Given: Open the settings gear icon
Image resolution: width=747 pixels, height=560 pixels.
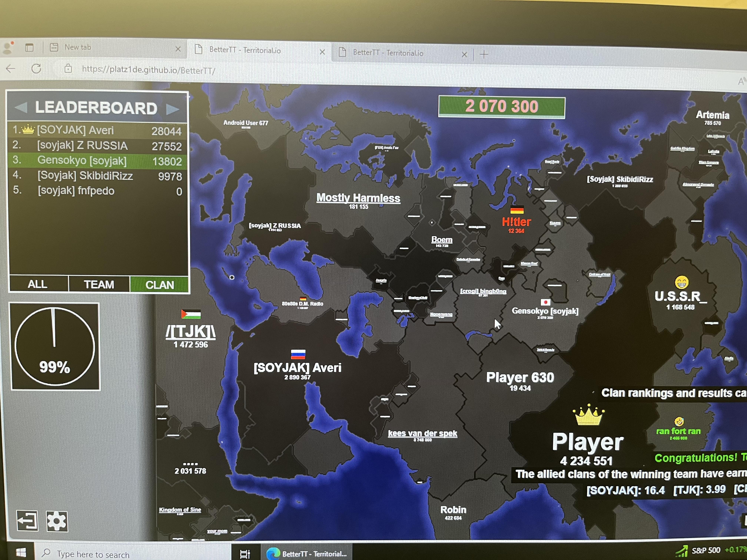Looking at the screenshot, I should click(x=57, y=521).
